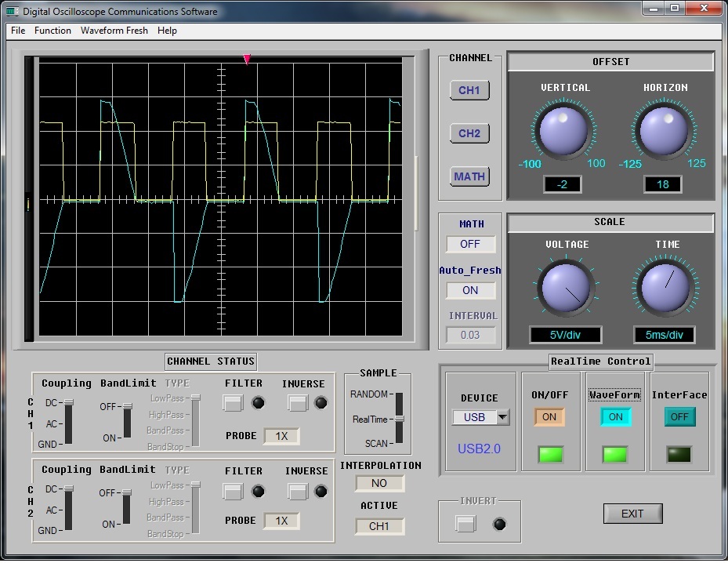Toggle the CH1 INVERSE switch

[298, 403]
